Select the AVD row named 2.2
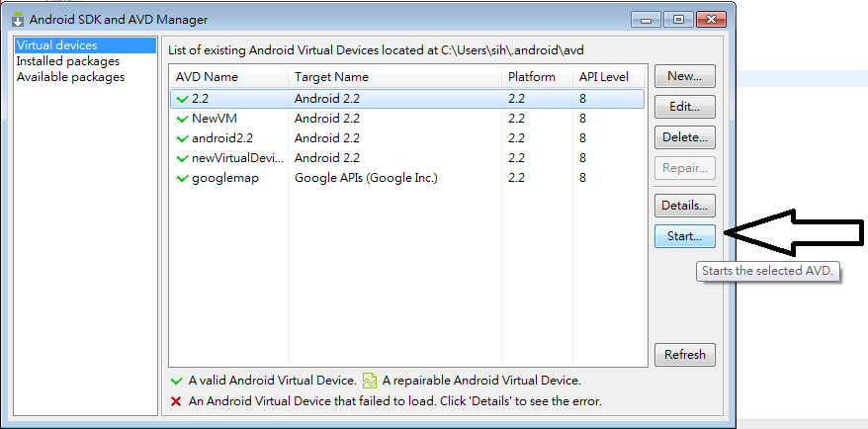The image size is (868, 429). point(407,99)
